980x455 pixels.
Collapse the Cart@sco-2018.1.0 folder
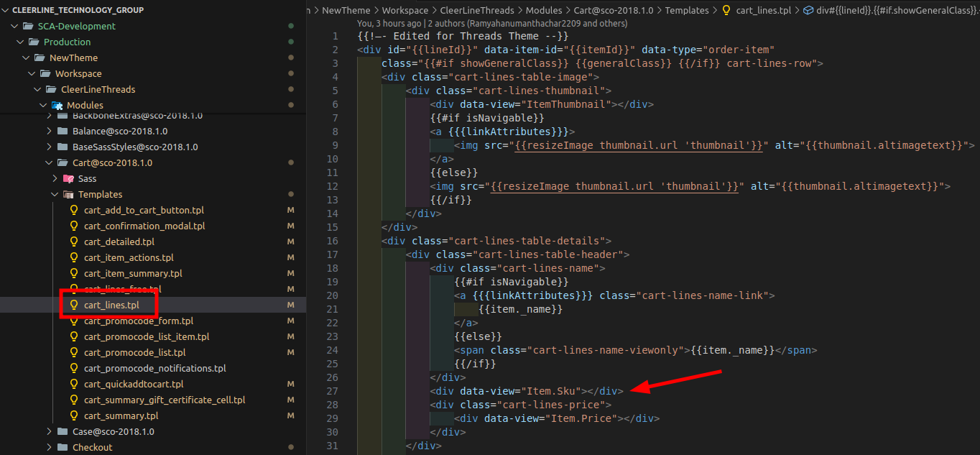49,163
